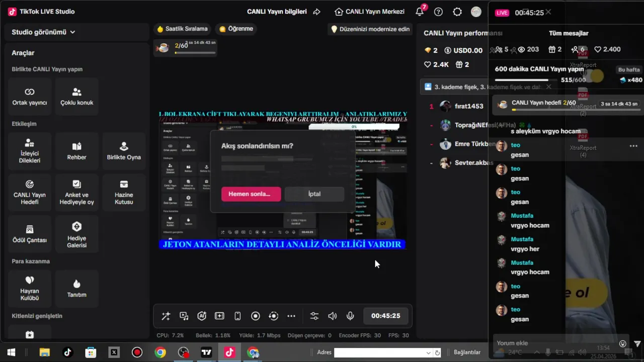Click the 203 viewers eye counter

tap(528, 49)
